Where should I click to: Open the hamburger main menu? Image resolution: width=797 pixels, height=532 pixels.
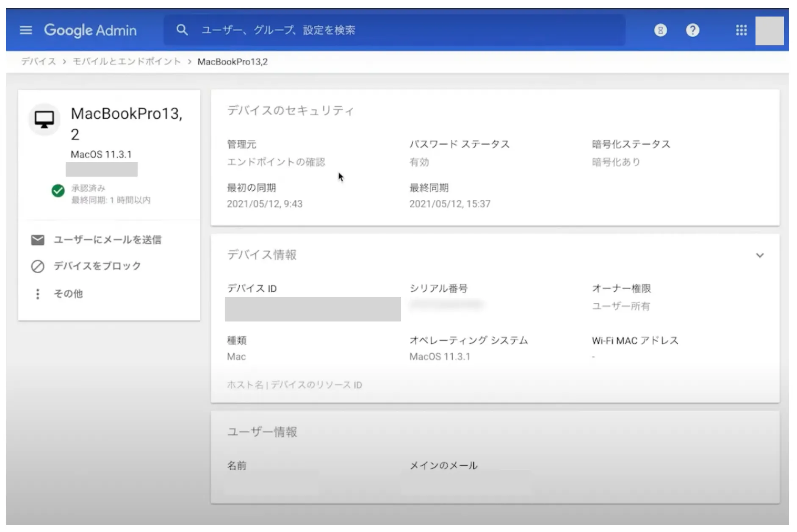pos(26,30)
